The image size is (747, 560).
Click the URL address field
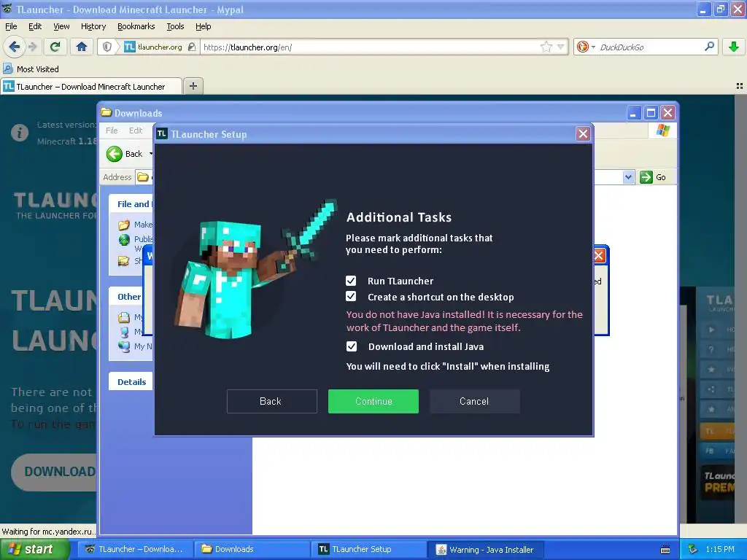370,47
